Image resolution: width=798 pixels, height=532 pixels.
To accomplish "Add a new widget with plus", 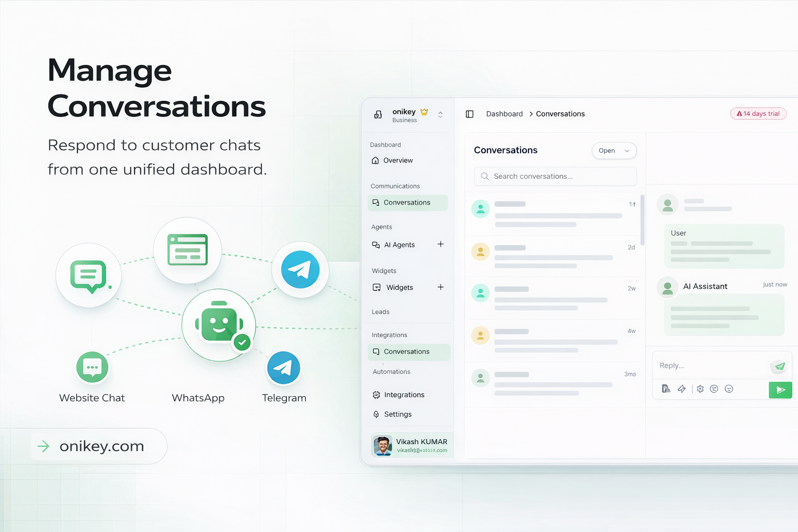I will [x=441, y=287].
